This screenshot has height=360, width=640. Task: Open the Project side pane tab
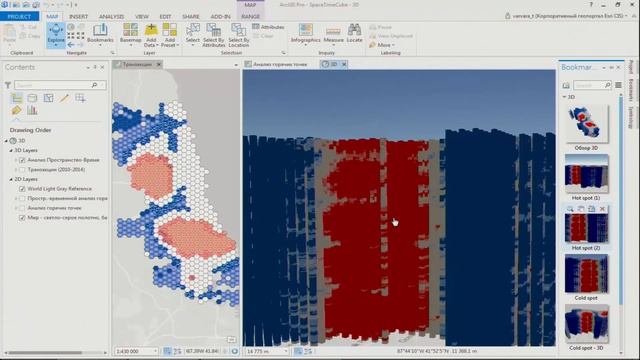coord(631,67)
